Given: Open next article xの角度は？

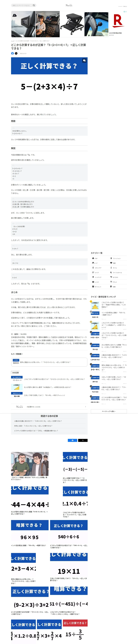Looking at the screenshot, I should pos(49,387).
